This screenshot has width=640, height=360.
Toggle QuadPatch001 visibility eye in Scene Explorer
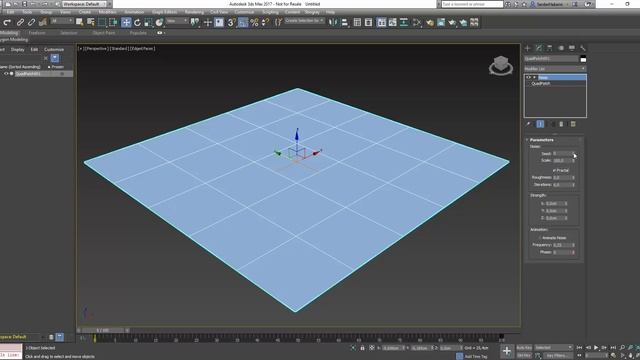(x=6, y=74)
